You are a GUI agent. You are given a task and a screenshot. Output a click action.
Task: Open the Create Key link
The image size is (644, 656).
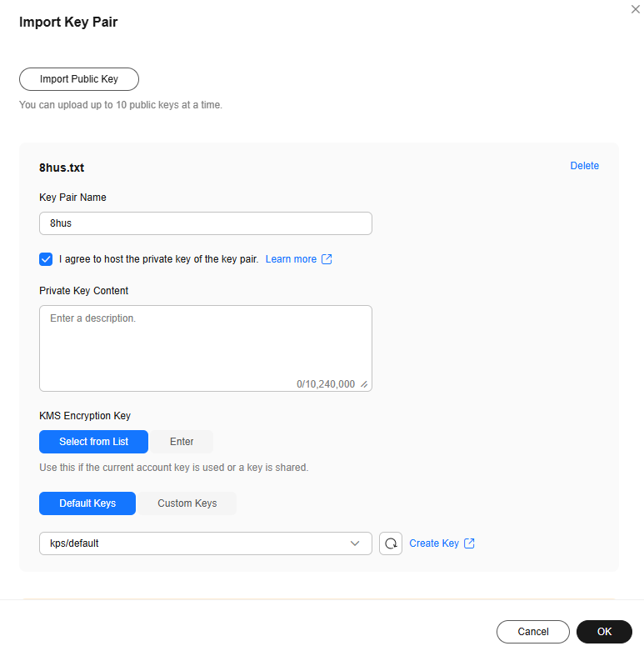click(434, 543)
